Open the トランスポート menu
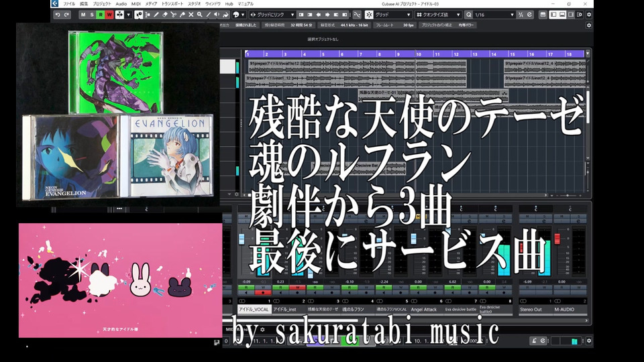The height and width of the screenshot is (362, 644). point(172,4)
